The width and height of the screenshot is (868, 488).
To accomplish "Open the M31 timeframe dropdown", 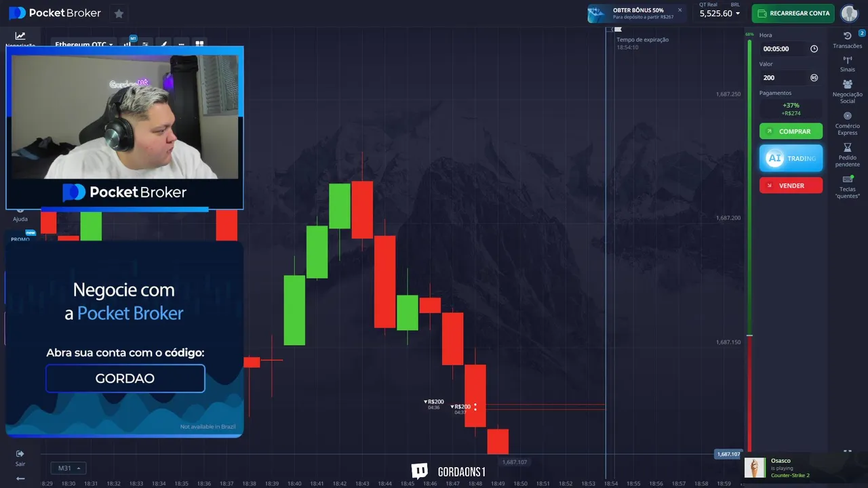I will (68, 468).
